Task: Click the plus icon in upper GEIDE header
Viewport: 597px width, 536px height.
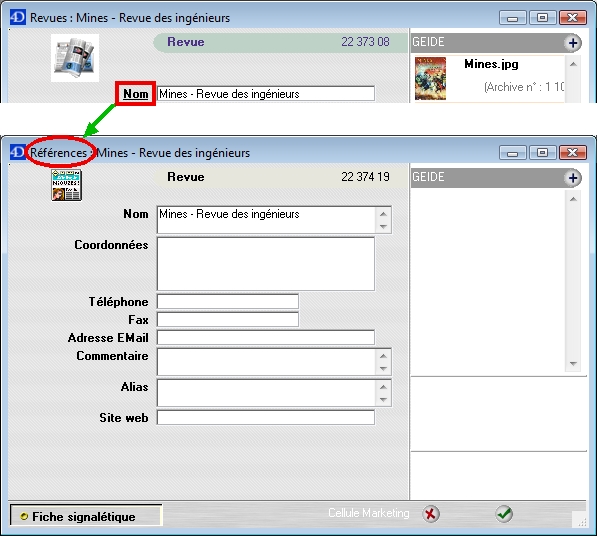Action: pos(573,43)
